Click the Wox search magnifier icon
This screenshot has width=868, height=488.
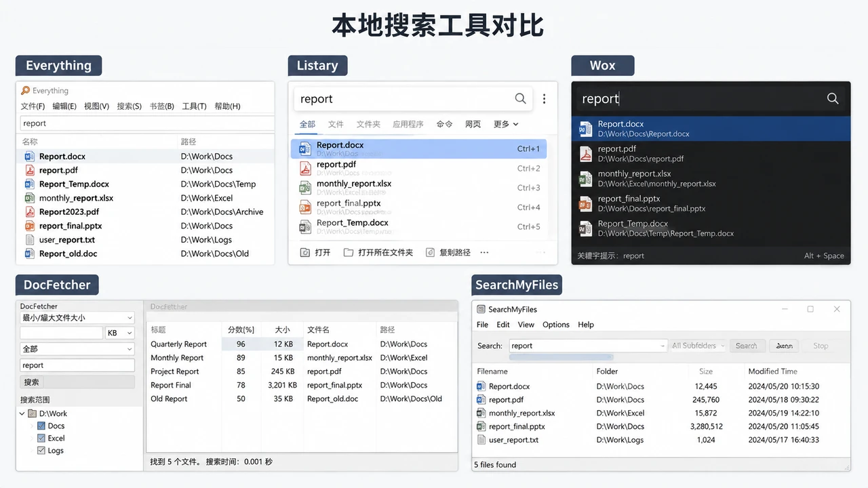(x=833, y=99)
